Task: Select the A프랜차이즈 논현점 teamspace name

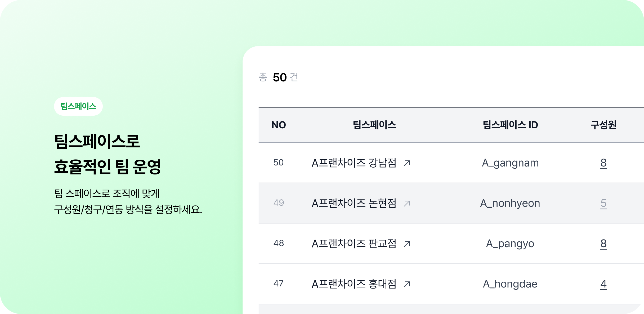Action: [x=354, y=203]
